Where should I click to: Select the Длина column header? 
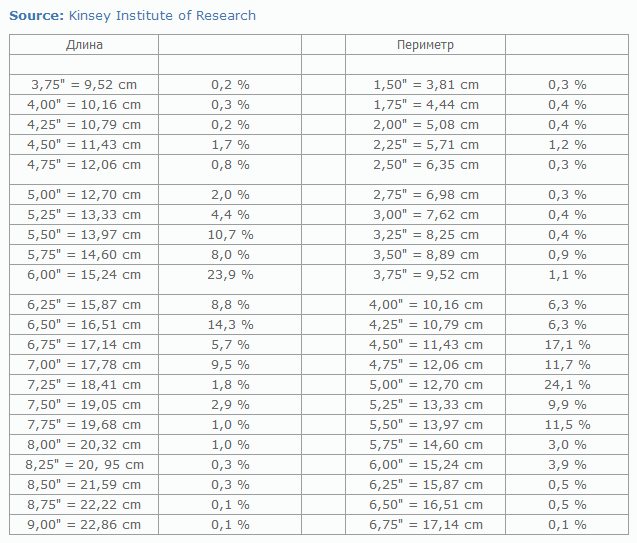pos(84,45)
